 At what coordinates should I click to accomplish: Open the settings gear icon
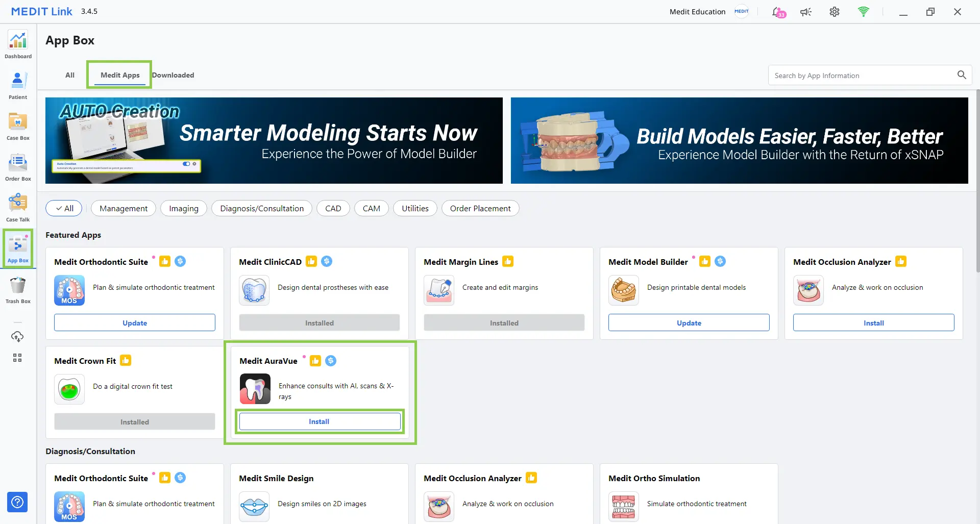[x=835, y=12]
